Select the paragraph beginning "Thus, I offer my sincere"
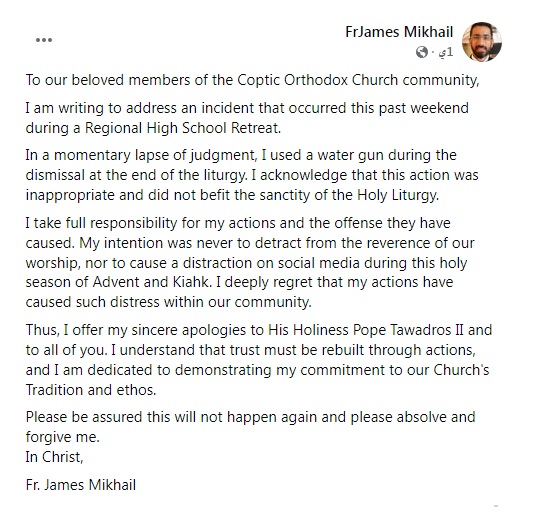Viewport: 555px width, 523px height. tap(259, 360)
